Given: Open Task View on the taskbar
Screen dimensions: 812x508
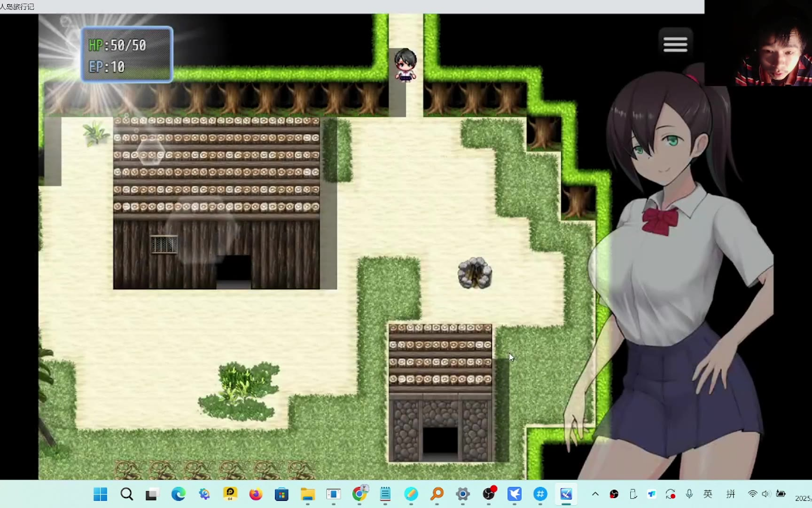Looking at the screenshot, I should pos(152,494).
